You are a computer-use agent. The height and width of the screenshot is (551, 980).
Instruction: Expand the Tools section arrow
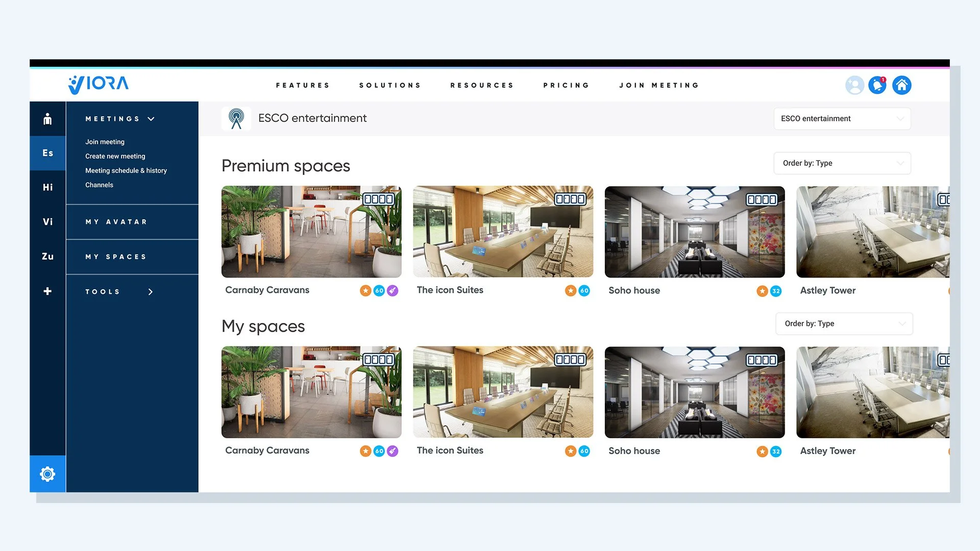pos(151,292)
